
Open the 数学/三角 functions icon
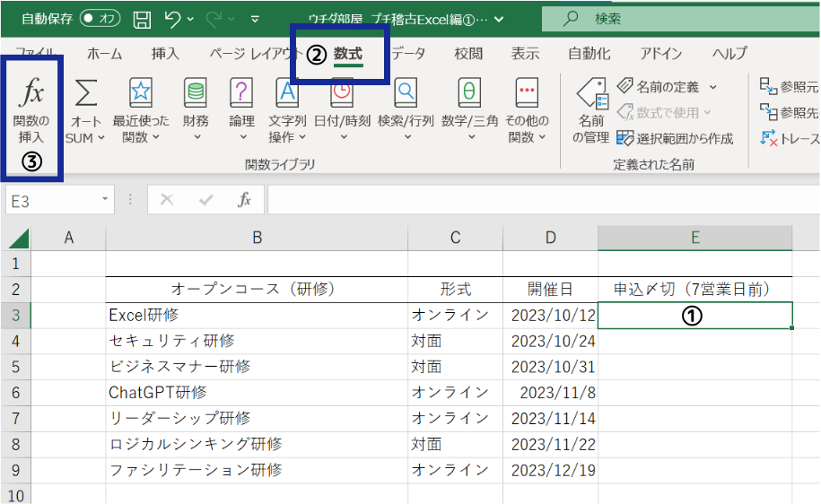(467, 93)
